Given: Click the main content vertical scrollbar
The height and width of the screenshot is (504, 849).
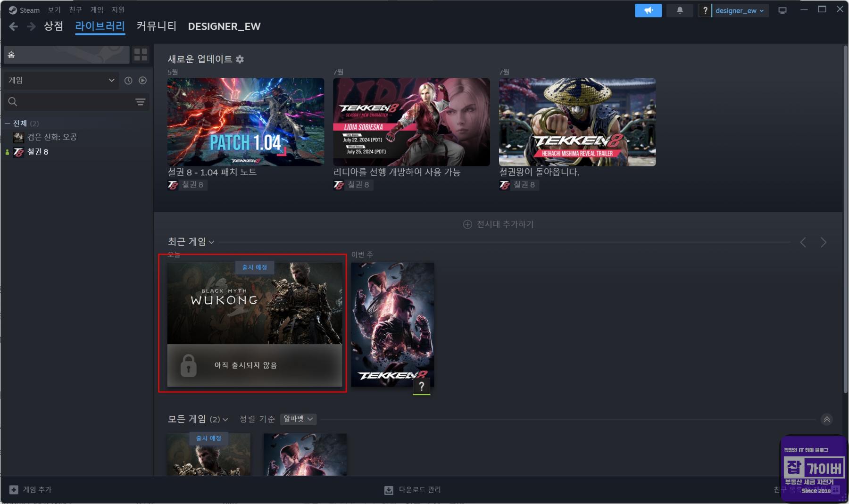Looking at the screenshot, I should 846,219.
